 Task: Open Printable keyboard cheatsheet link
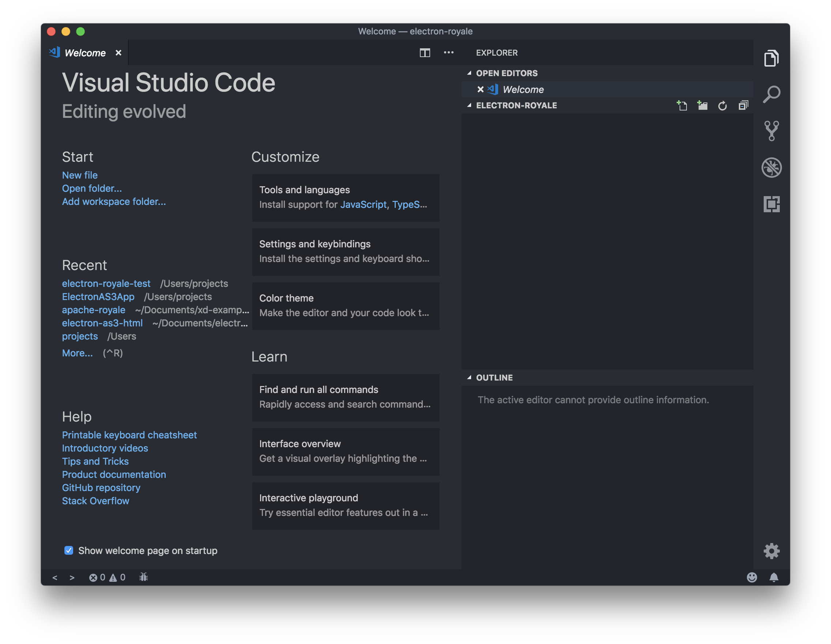coord(129,435)
